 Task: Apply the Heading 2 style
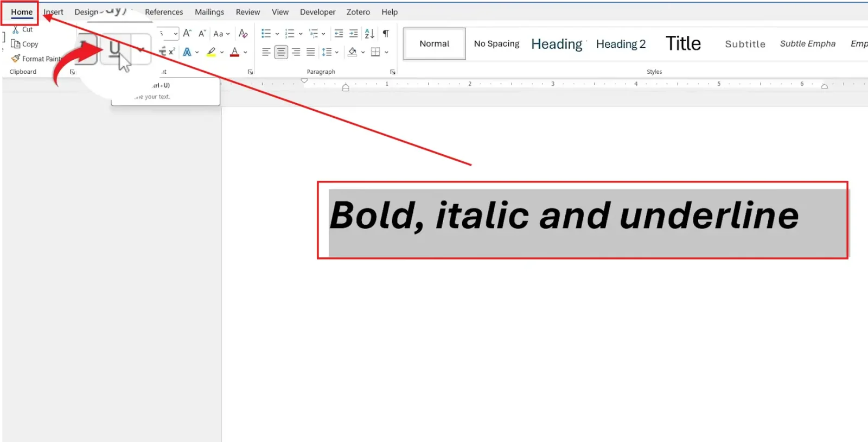point(621,44)
